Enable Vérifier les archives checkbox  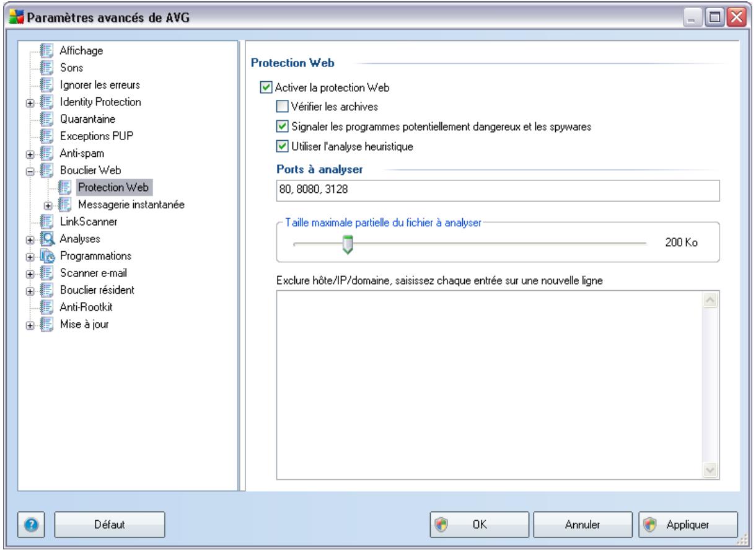pyautogui.click(x=282, y=107)
